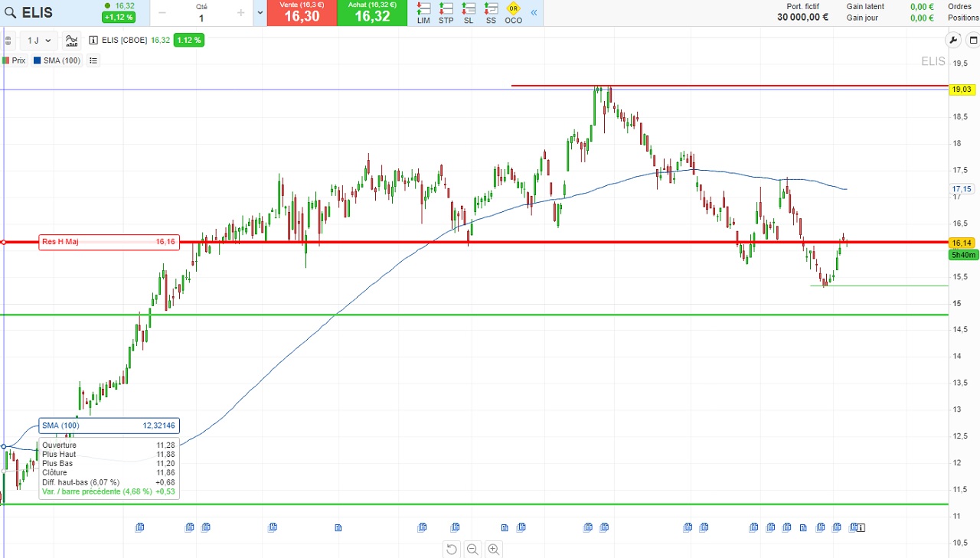The width and height of the screenshot is (980, 558).
Task: Expand the quantity dropdown arrow
Action: (260, 12)
